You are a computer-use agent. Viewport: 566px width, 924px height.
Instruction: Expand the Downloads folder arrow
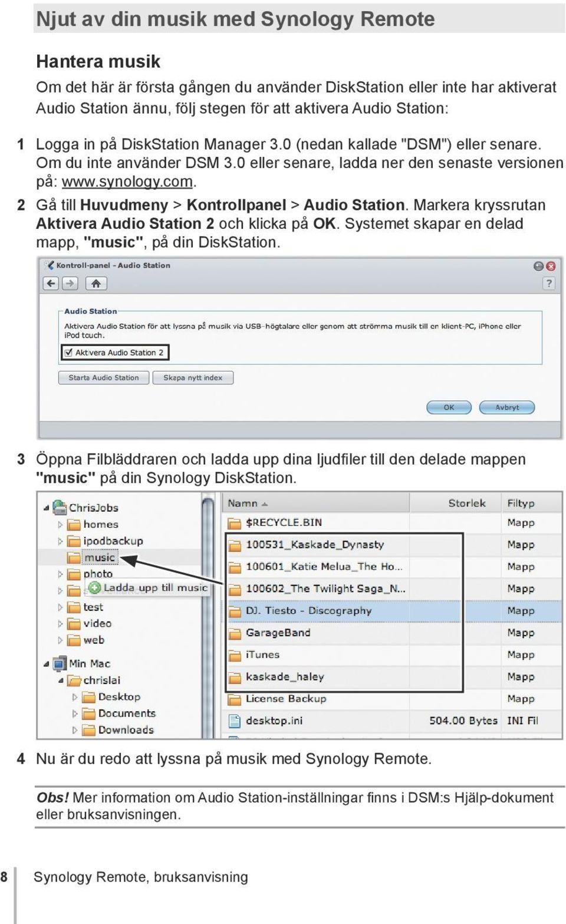click(x=75, y=730)
